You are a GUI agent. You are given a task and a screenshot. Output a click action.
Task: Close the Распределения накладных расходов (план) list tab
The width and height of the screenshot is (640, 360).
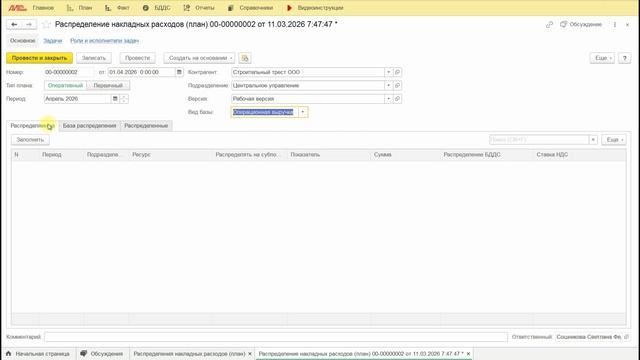pos(250,354)
